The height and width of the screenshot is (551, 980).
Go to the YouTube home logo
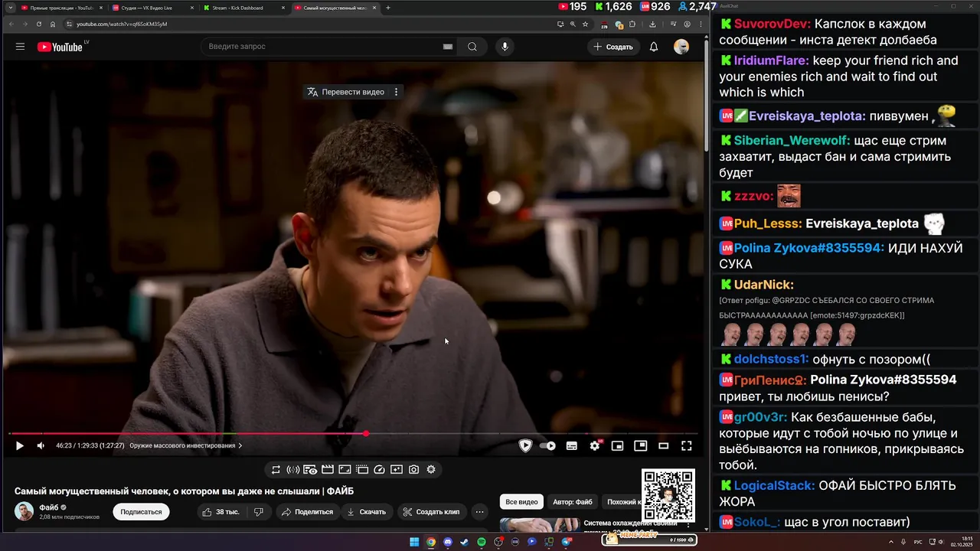click(61, 47)
